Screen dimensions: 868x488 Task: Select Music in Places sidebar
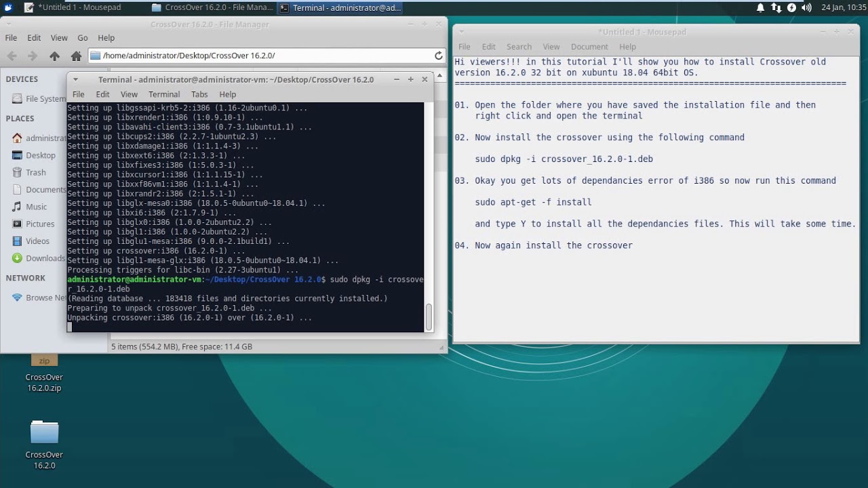[x=30, y=207]
